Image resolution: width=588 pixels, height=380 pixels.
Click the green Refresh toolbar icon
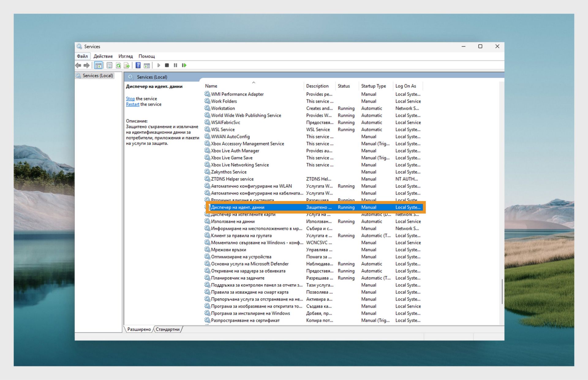(x=118, y=65)
